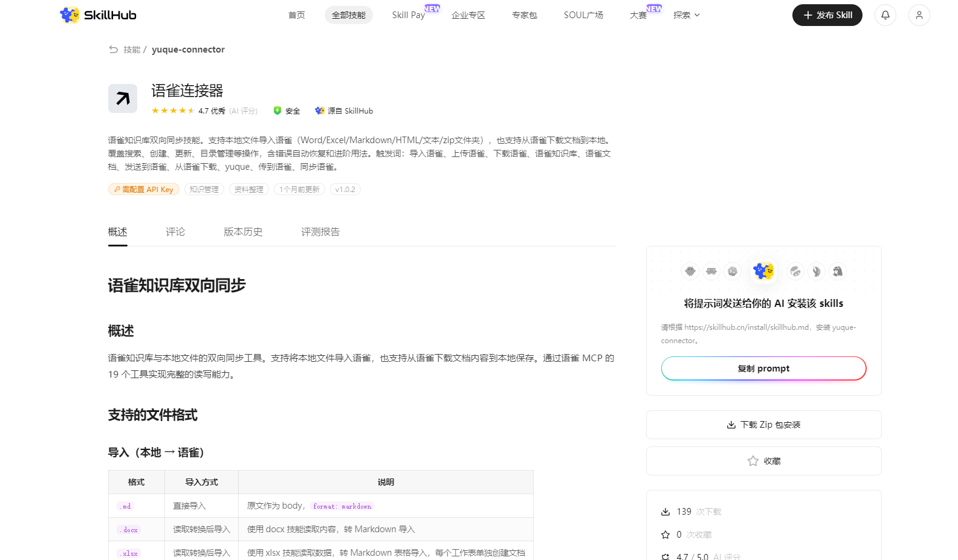Select the girl avatar AI agent icon
Image resolution: width=958 pixels, height=560 pixels.
point(838,271)
